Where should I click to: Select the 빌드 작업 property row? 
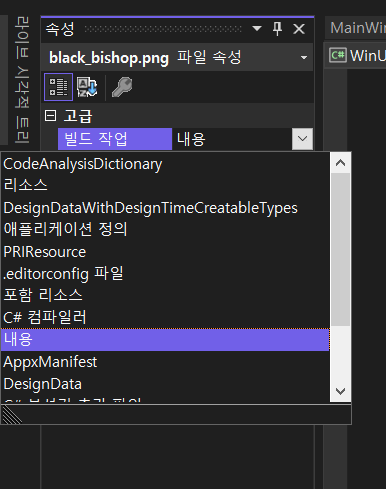(115, 139)
